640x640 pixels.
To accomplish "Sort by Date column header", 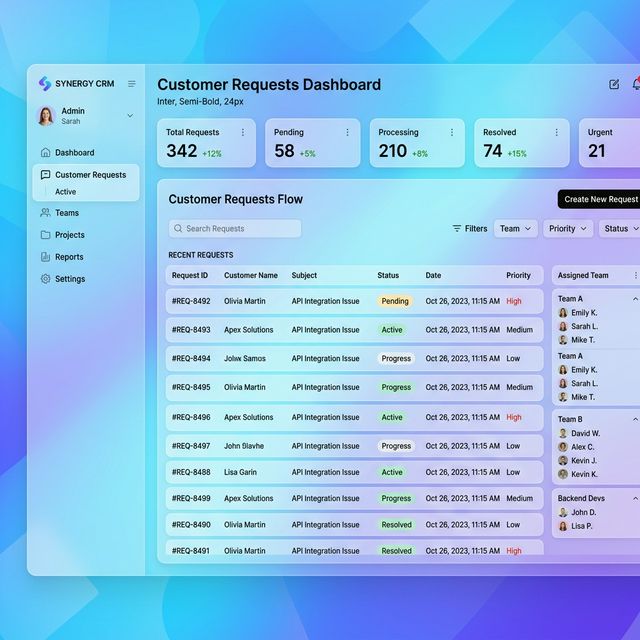I will (x=433, y=276).
